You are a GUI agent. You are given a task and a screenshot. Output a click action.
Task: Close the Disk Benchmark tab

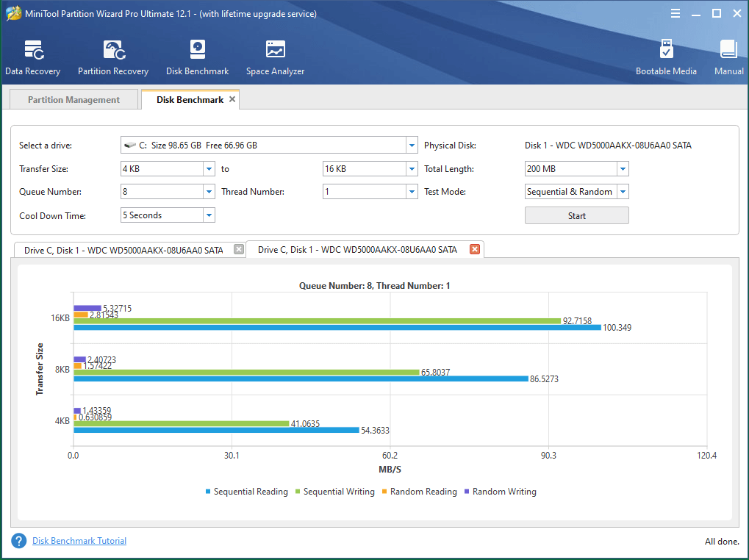pos(232,99)
